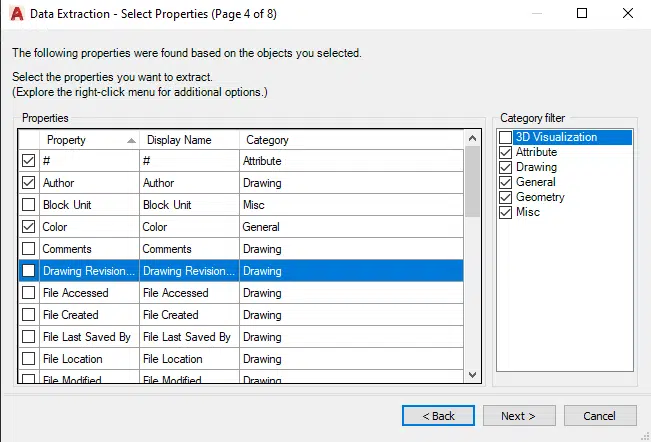The width and height of the screenshot is (651, 442).
Task: Click the General category cell of Color
Action: coord(351,227)
